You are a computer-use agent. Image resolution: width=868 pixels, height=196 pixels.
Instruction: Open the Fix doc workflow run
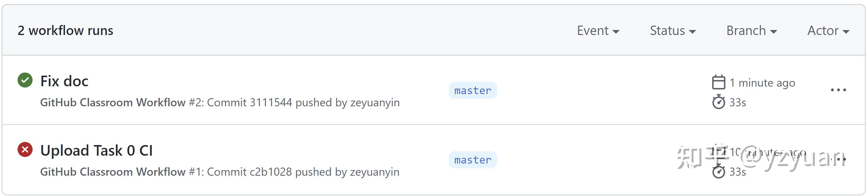pyautogui.click(x=64, y=81)
